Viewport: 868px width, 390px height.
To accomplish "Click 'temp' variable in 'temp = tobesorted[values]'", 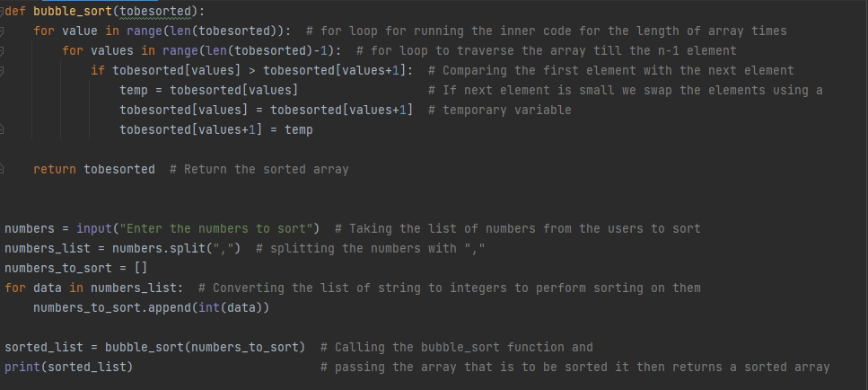I will point(134,90).
